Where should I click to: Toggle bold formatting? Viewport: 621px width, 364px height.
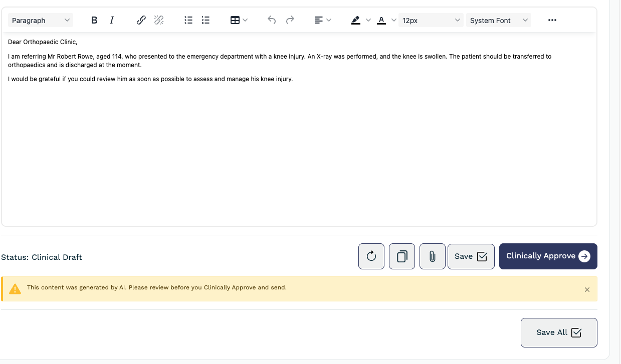(x=94, y=21)
